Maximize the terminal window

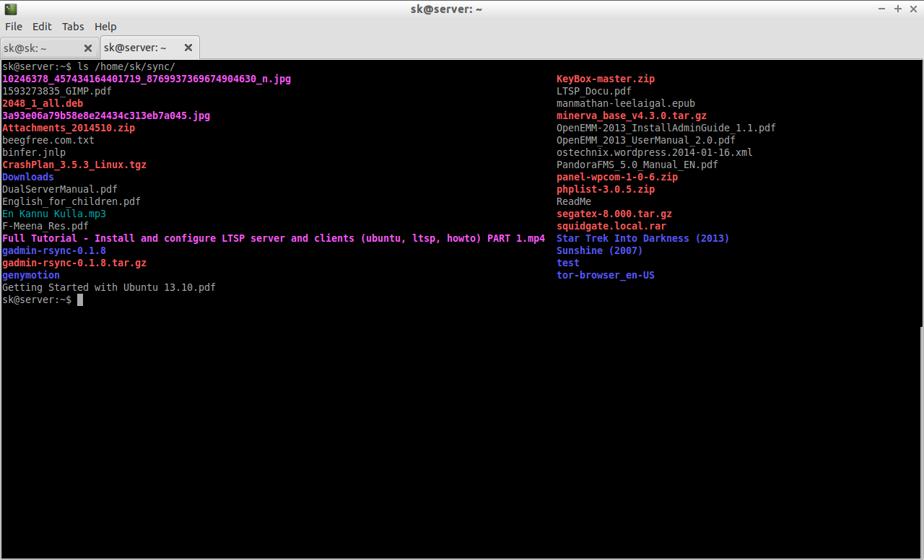click(x=898, y=9)
